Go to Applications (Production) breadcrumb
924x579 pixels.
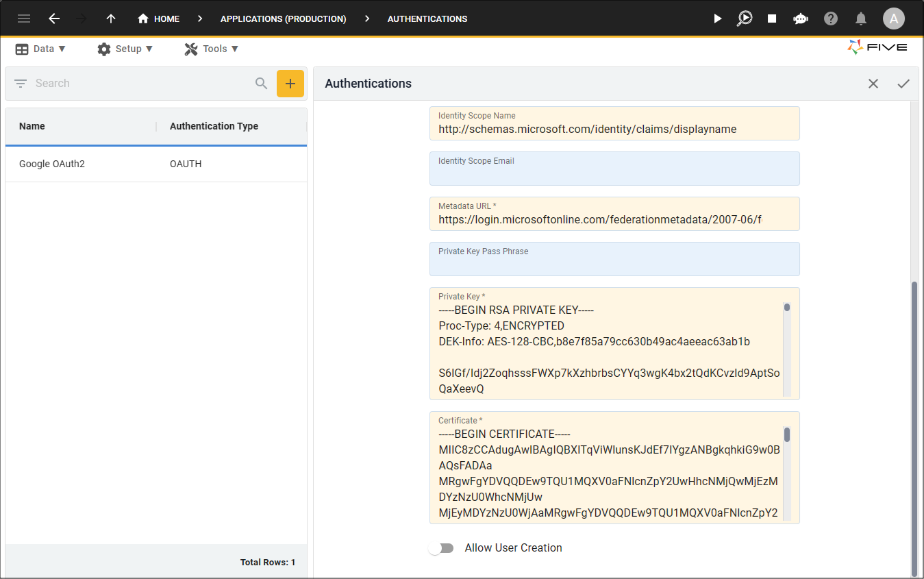coord(284,19)
